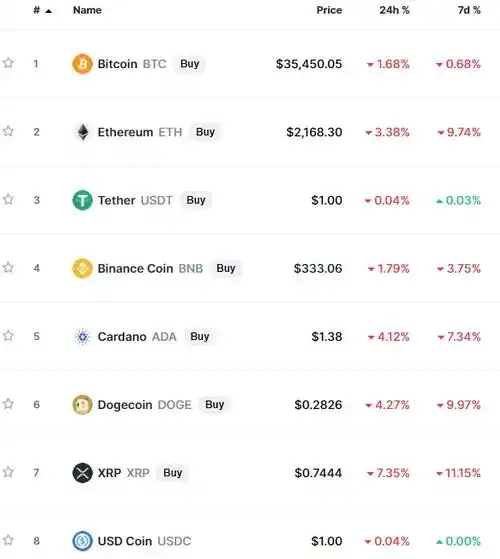The width and height of the screenshot is (500, 559).
Task: Click the Tether green T logo
Action: [82, 200]
